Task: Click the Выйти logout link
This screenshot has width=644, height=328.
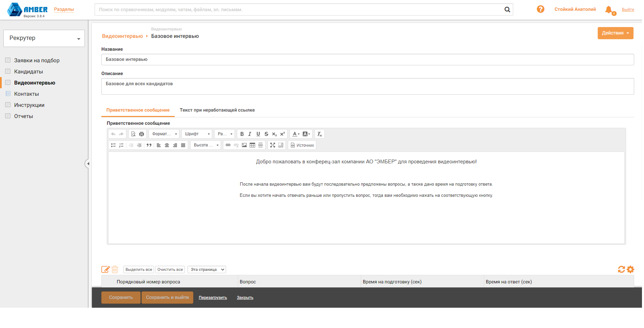Action: pyautogui.click(x=628, y=9)
